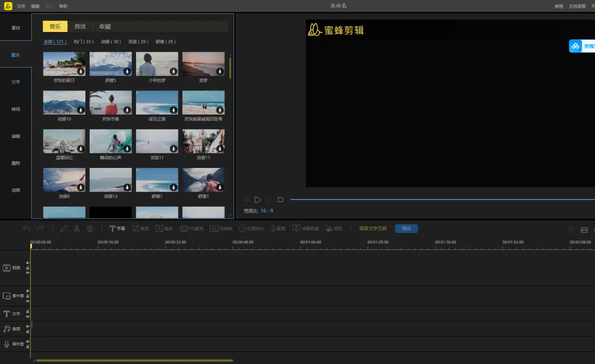The height and width of the screenshot is (364, 595).
Task: Click the blue 导出 export button
Action: pos(406,229)
